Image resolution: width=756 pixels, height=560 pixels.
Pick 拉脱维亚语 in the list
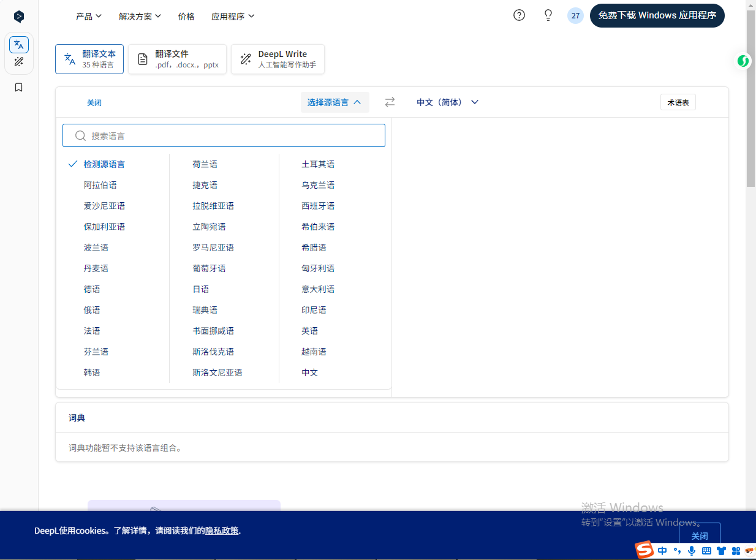tap(213, 206)
